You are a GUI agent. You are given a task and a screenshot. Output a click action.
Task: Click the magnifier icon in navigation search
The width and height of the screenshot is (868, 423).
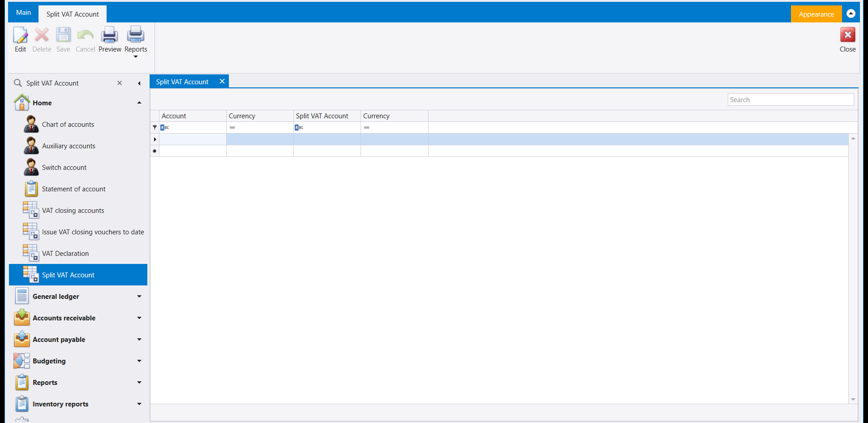tap(18, 83)
